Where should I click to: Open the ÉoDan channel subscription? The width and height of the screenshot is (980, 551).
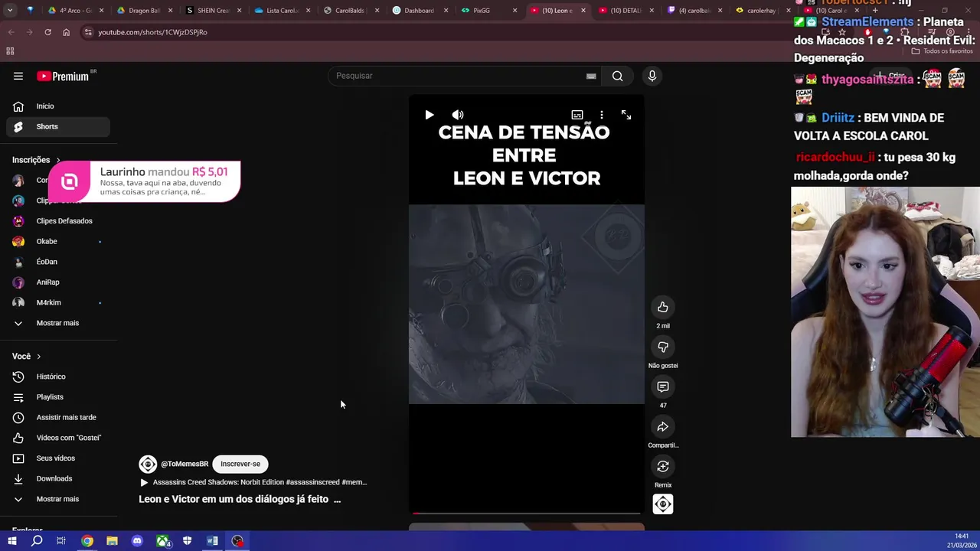click(58, 262)
